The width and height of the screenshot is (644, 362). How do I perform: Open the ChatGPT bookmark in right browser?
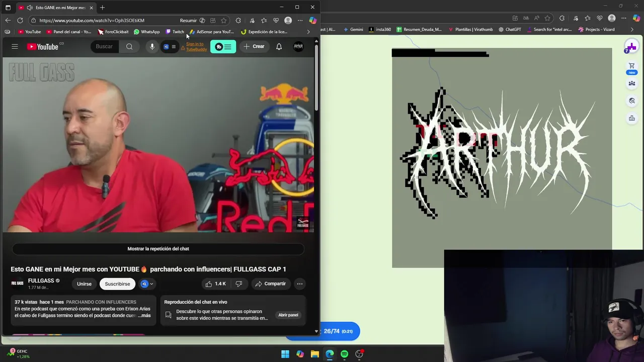click(x=510, y=29)
